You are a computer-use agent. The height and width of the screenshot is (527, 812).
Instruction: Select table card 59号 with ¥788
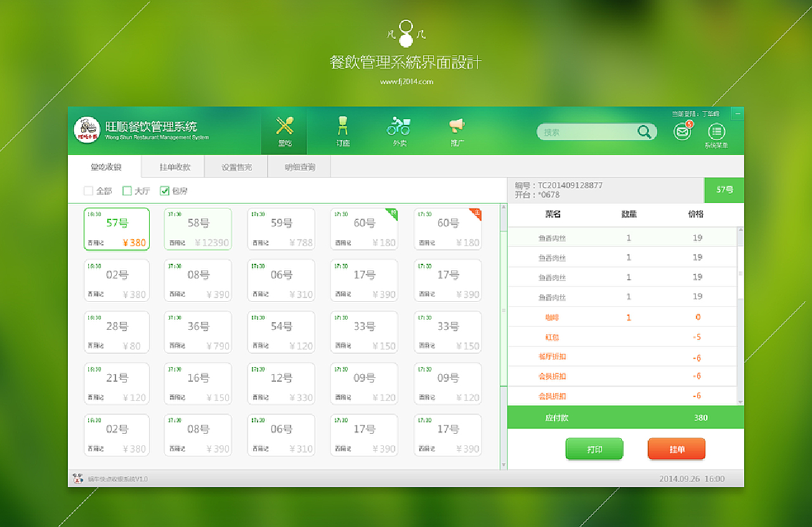click(x=281, y=229)
